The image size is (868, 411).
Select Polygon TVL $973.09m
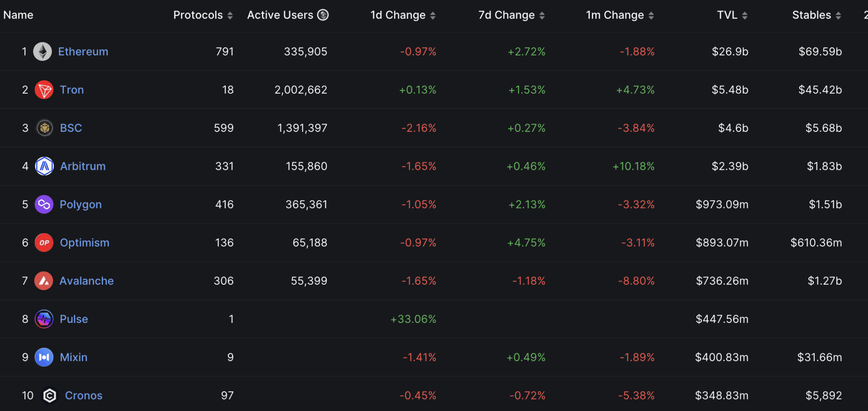722,204
